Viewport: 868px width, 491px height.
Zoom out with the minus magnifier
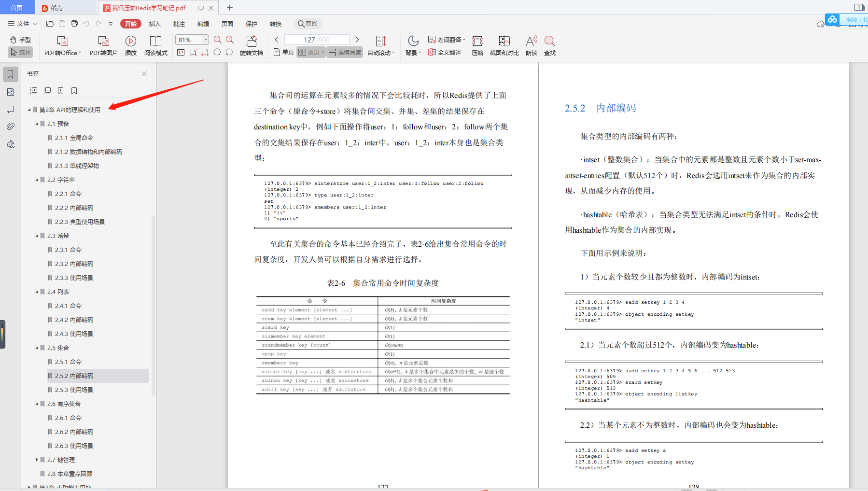tap(218, 40)
